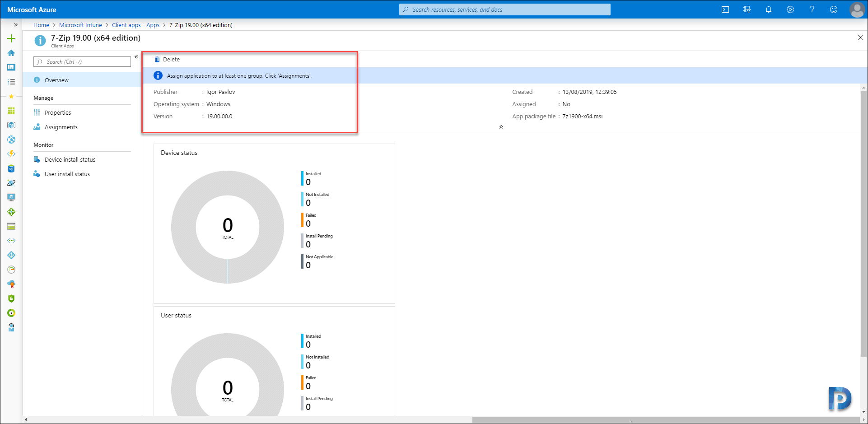Viewport: 868px width, 424px height.
Task: Open Home from the left sidebar
Action: pyautogui.click(x=11, y=53)
